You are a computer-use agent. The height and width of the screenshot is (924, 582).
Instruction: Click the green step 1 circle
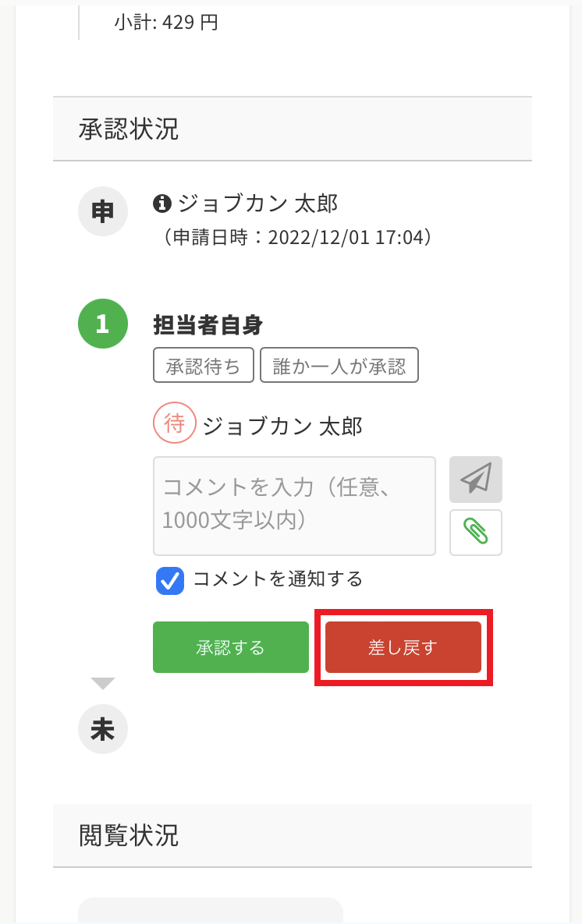(102, 324)
